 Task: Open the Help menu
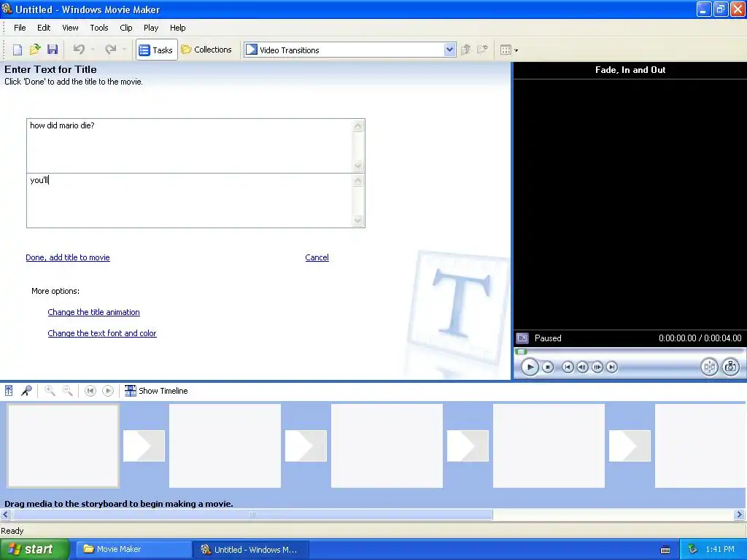tap(178, 28)
